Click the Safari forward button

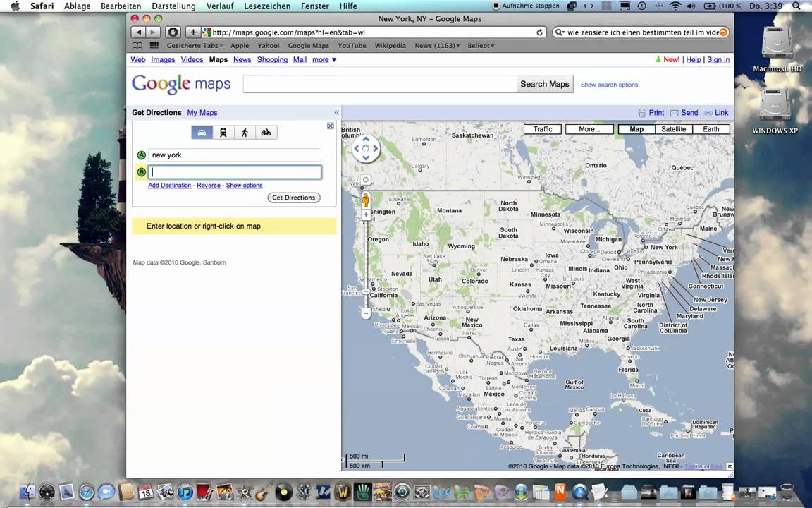click(153, 32)
